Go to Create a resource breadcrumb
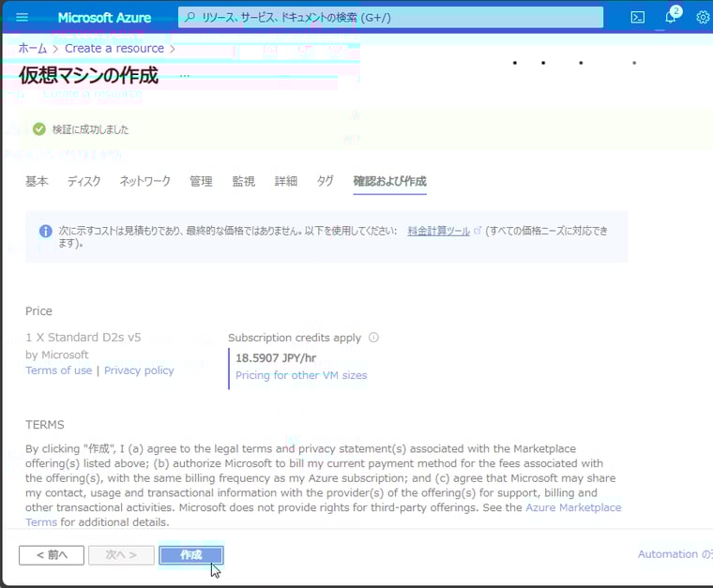 click(114, 48)
